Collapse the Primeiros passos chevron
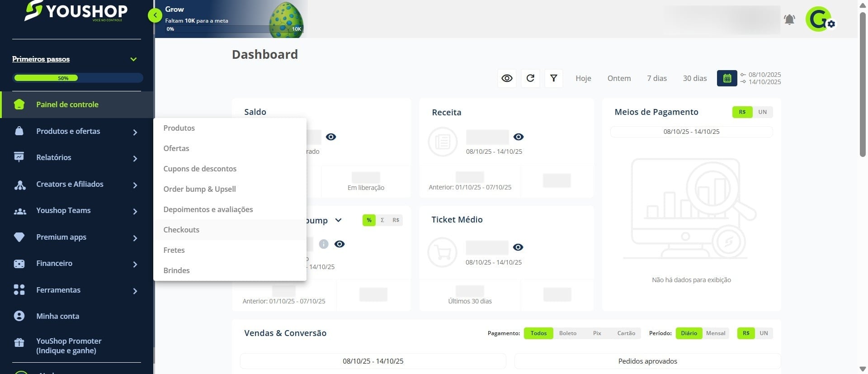Image resolution: width=868 pixels, height=374 pixels. click(x=133, y=59)
